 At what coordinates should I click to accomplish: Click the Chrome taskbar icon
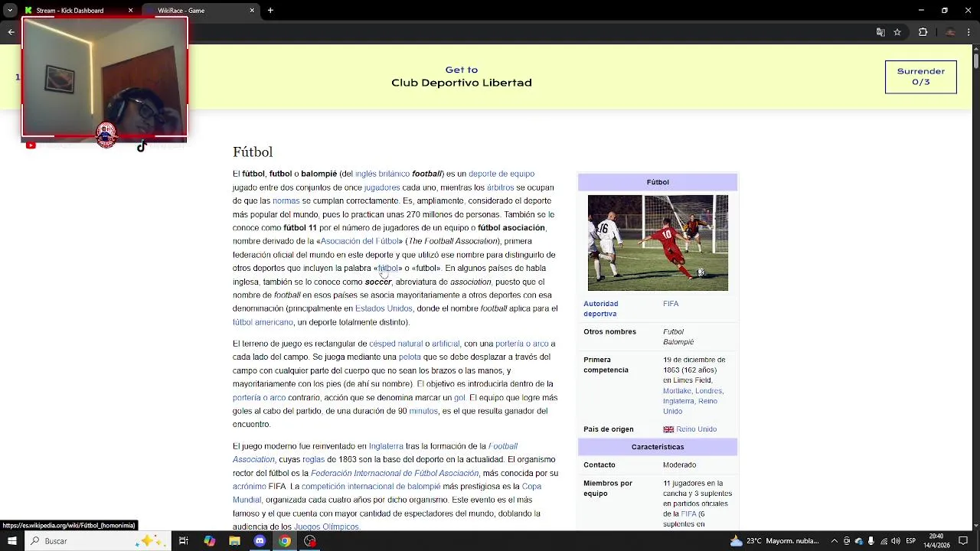point(285,541)
